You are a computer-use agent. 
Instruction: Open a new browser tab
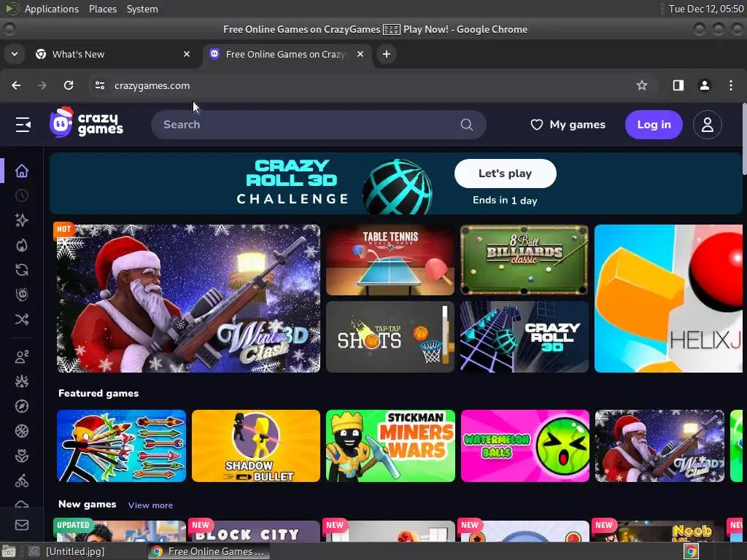(387, 54)
